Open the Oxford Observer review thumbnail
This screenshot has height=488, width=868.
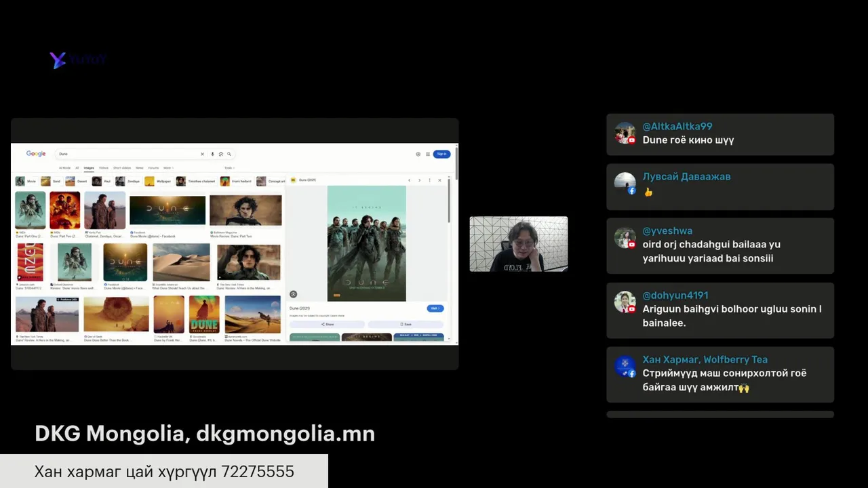point(75,262)
